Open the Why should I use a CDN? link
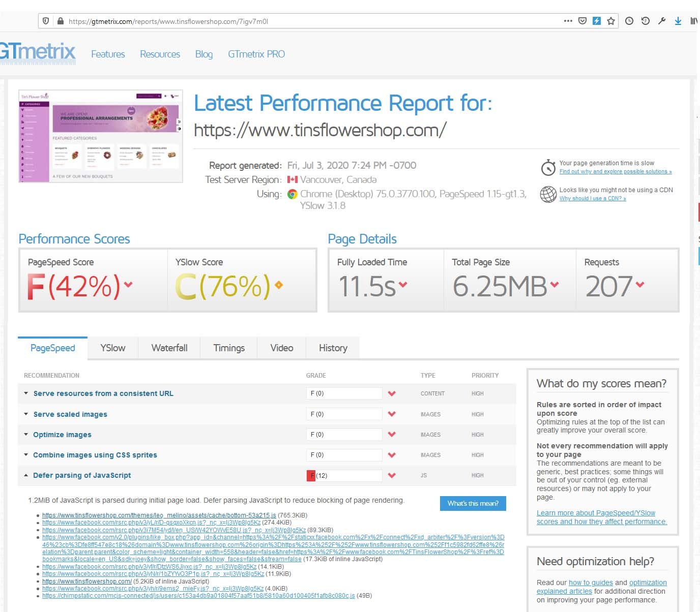This screenshot has height=612, width=700. (593, 199)
